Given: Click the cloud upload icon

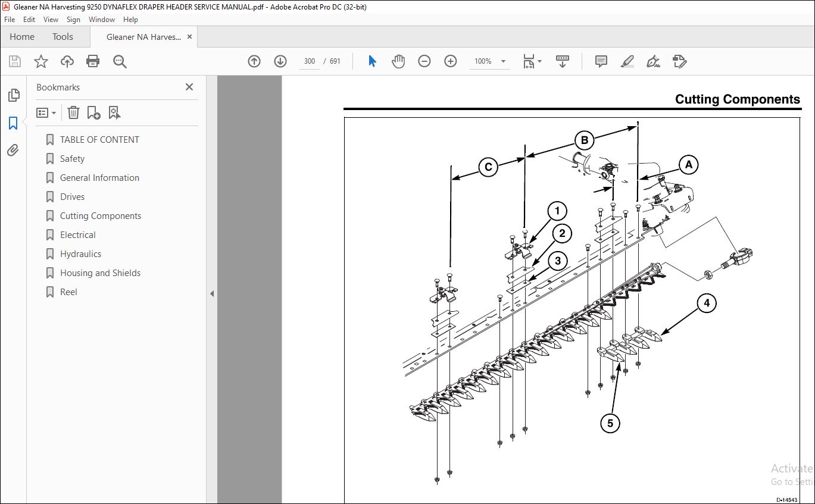Looking at the screenshot, I should (67, 61).
